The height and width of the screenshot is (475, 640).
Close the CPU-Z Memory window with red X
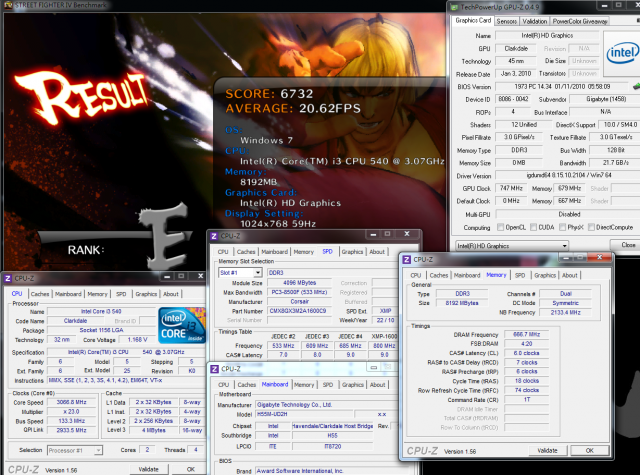click(x=600, y=257)
